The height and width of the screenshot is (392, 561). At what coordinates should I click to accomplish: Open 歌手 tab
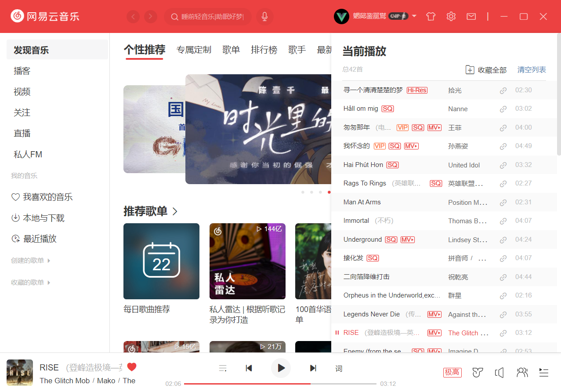click(x=297, y=50)
